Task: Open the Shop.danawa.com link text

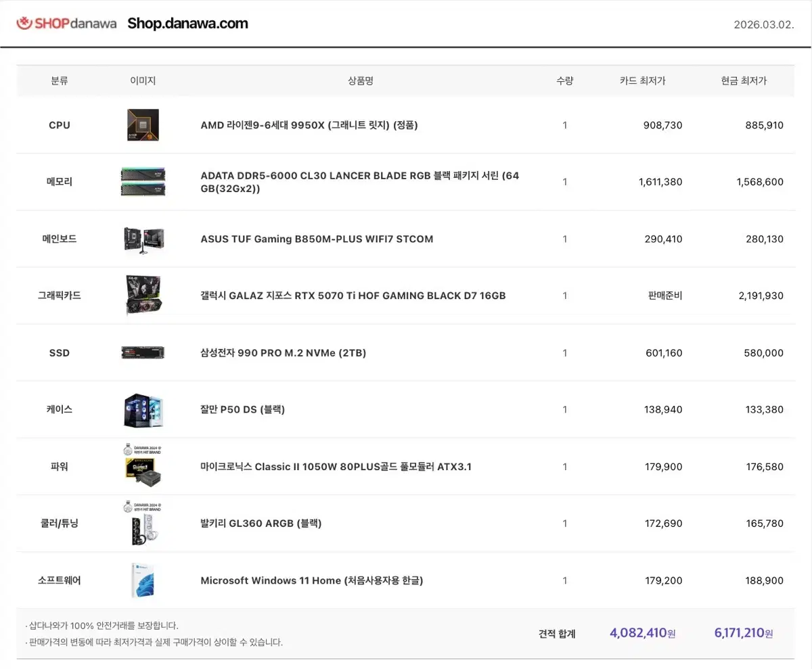Action: (x=187, y=24)
